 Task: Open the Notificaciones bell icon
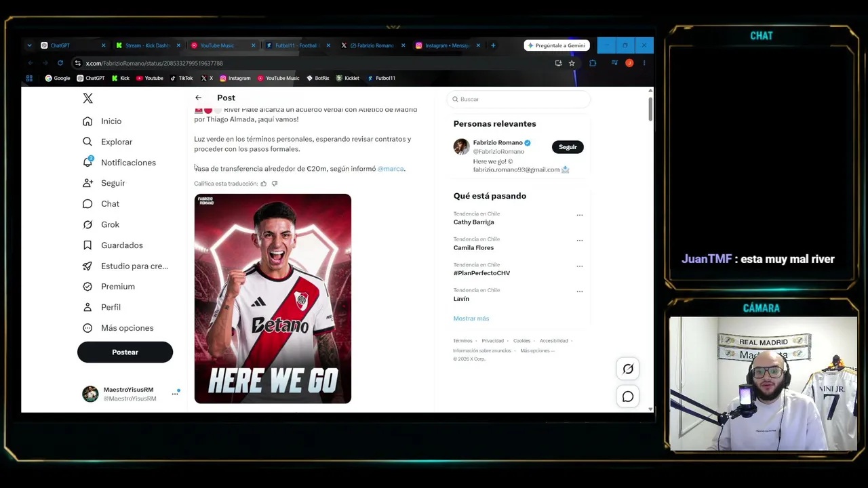pyautogui.click(x=87, y=163)
